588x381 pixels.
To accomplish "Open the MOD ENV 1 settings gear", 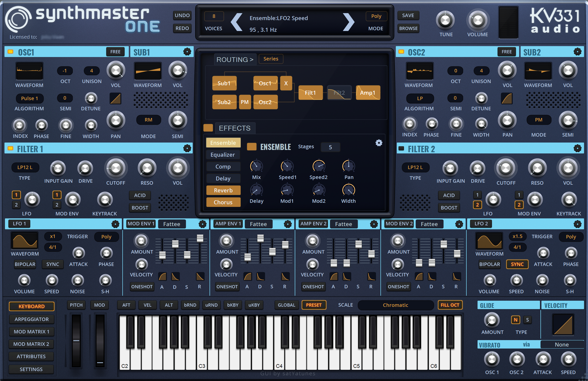I will pos(202,224).
